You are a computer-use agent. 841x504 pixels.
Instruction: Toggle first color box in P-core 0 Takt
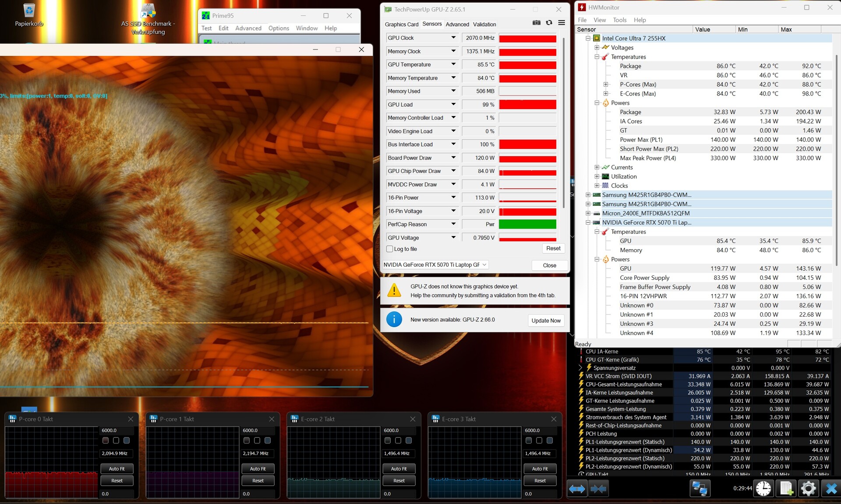pyautogui.click(x=106, y=441)
